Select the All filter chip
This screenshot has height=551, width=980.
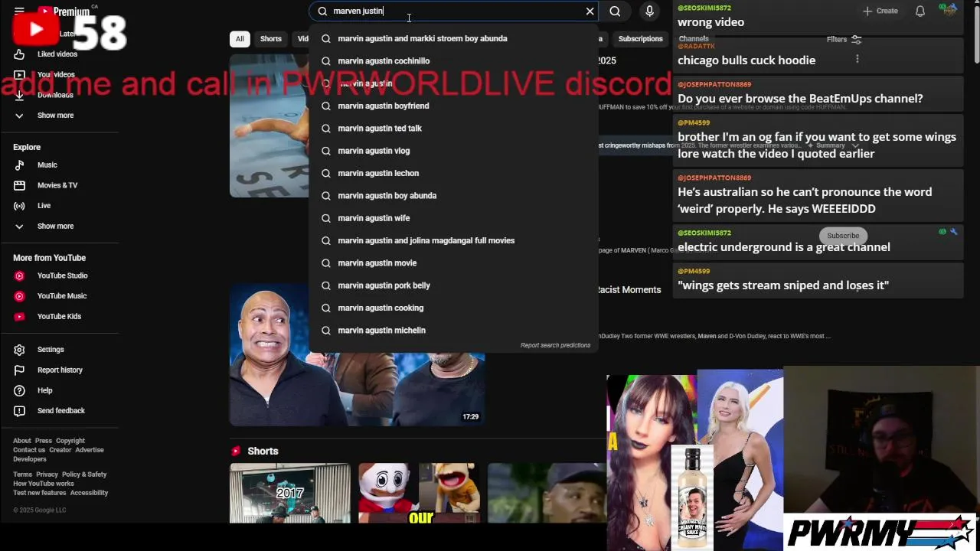click(240, 39)
